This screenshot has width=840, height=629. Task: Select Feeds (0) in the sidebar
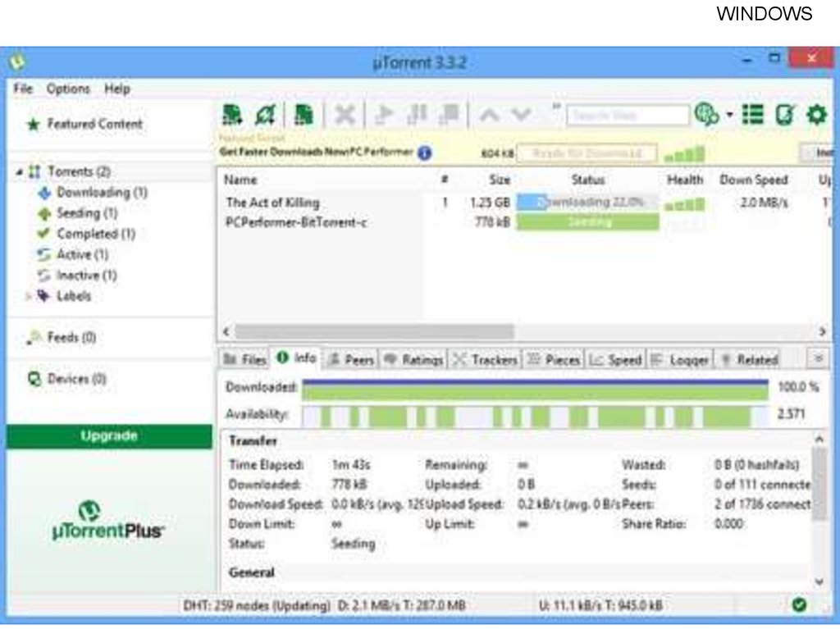[72, 338]
